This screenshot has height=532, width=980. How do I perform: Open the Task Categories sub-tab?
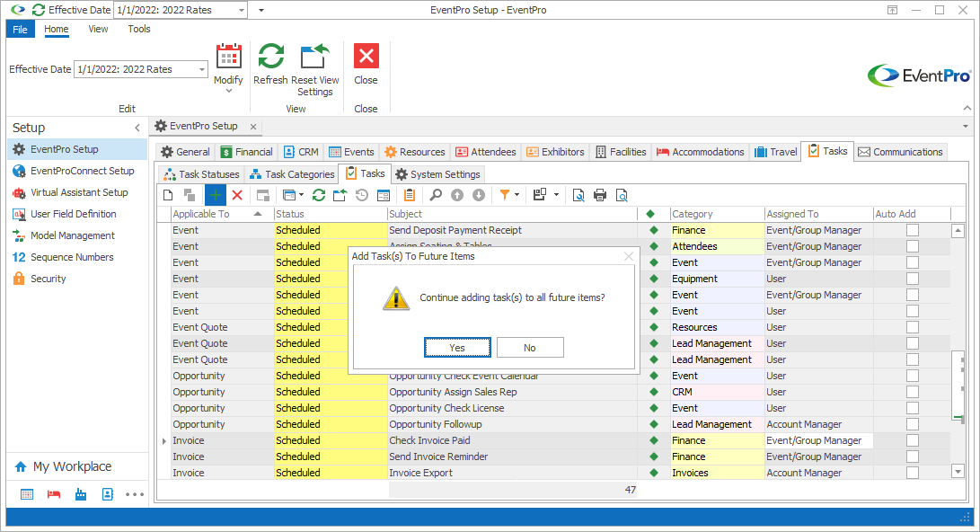[292, 174]
